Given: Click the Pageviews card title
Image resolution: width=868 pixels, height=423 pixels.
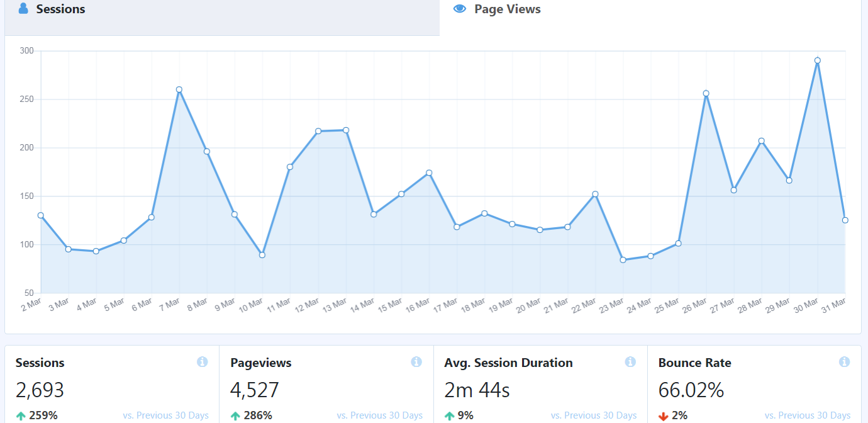Looking at the screenshot, I should click(x=261, y=363).
